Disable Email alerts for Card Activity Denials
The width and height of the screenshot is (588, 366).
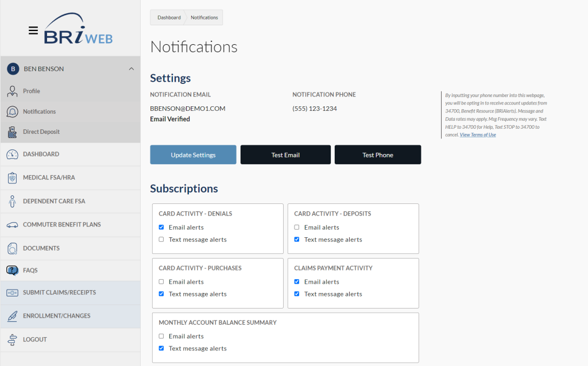click(161, 228)
